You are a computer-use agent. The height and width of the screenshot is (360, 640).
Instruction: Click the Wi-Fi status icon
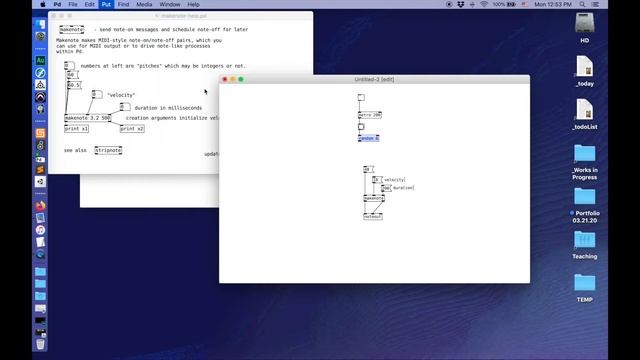coord(484,4)
